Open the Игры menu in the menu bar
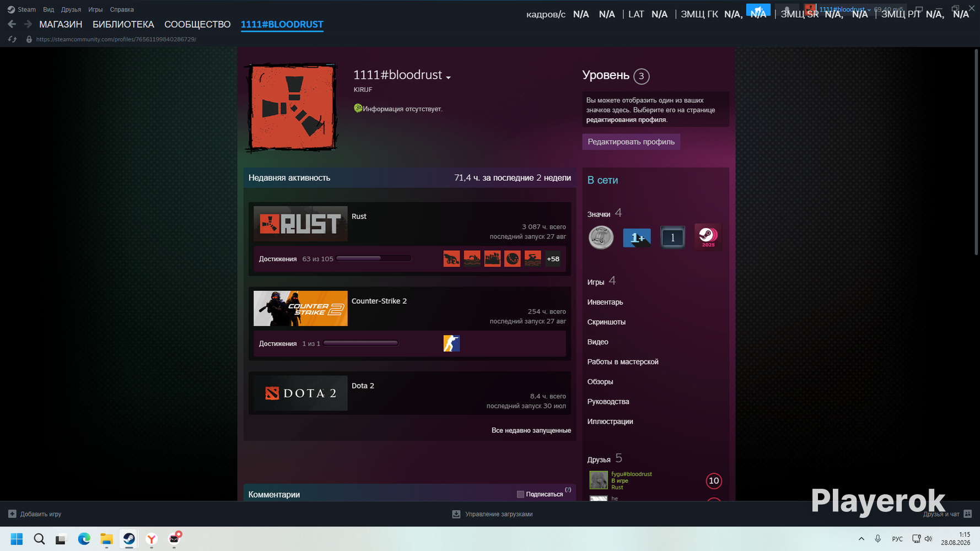This screenshot has height=551, width=980. [x=95, y=9]
